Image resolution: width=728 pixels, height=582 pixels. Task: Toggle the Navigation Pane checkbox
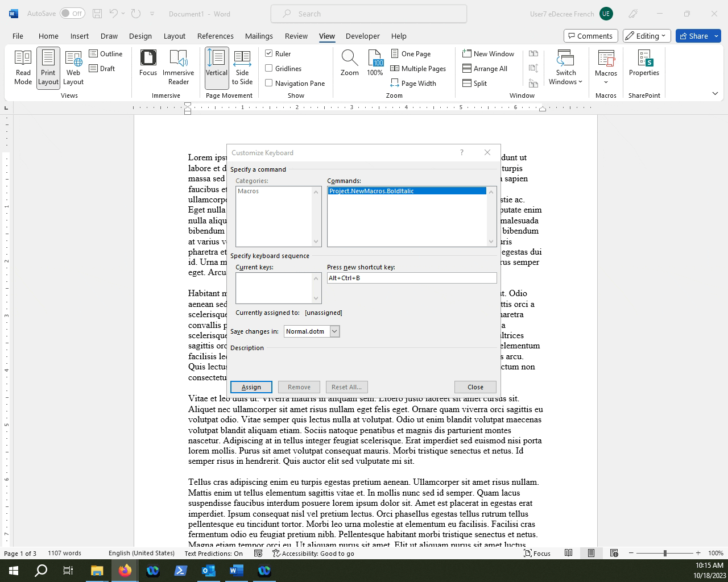(269, 83)
